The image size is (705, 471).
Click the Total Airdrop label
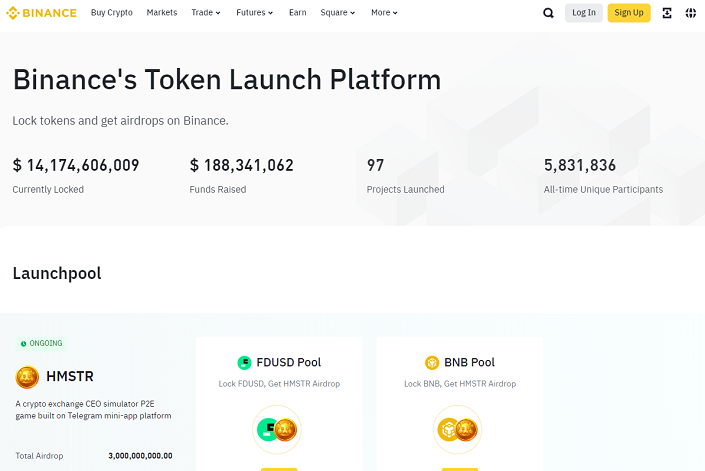pos(39,456)
